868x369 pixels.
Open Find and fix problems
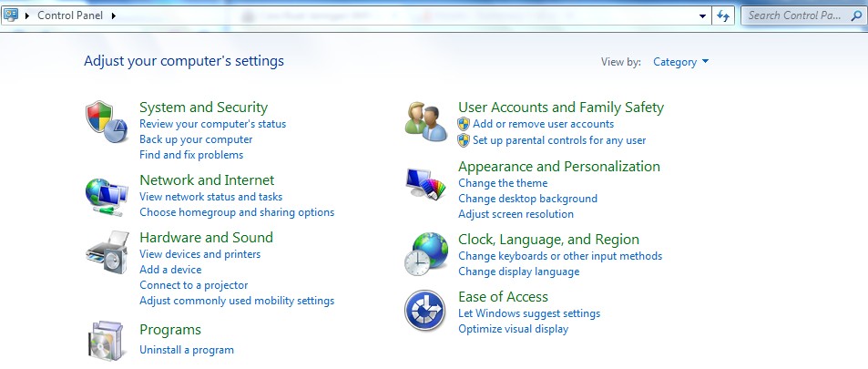click(191, 155)
